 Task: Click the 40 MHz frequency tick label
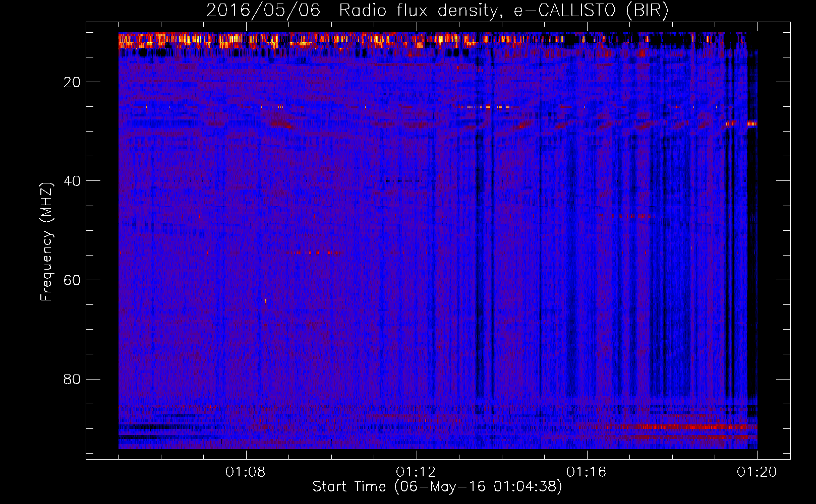click(73, 181)
